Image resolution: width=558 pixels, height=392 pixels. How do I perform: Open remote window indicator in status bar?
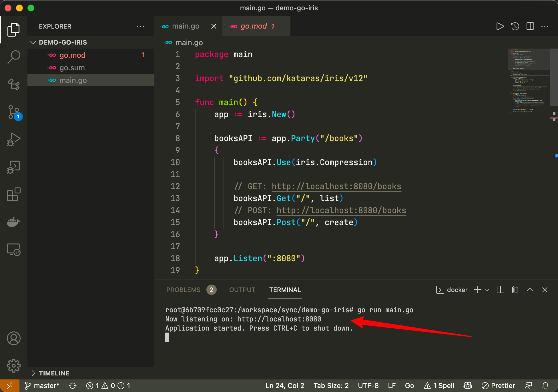pyautogui.click(x=10, y=386)
